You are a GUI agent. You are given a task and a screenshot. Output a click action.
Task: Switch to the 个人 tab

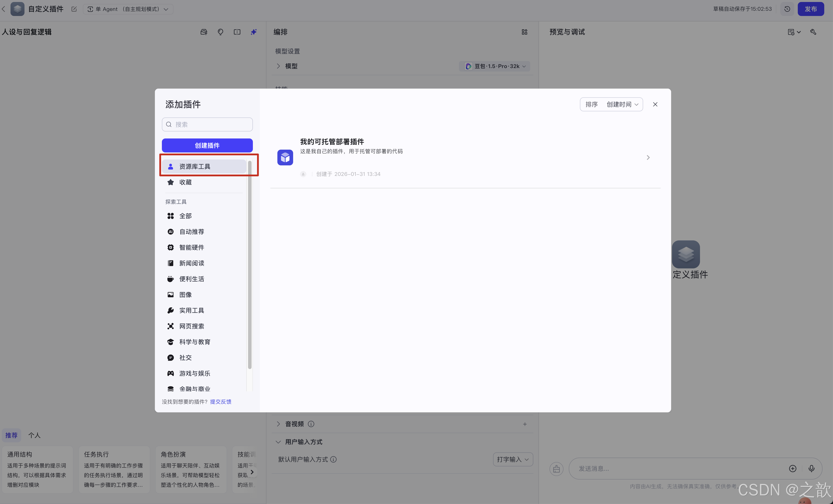[34, 435]
